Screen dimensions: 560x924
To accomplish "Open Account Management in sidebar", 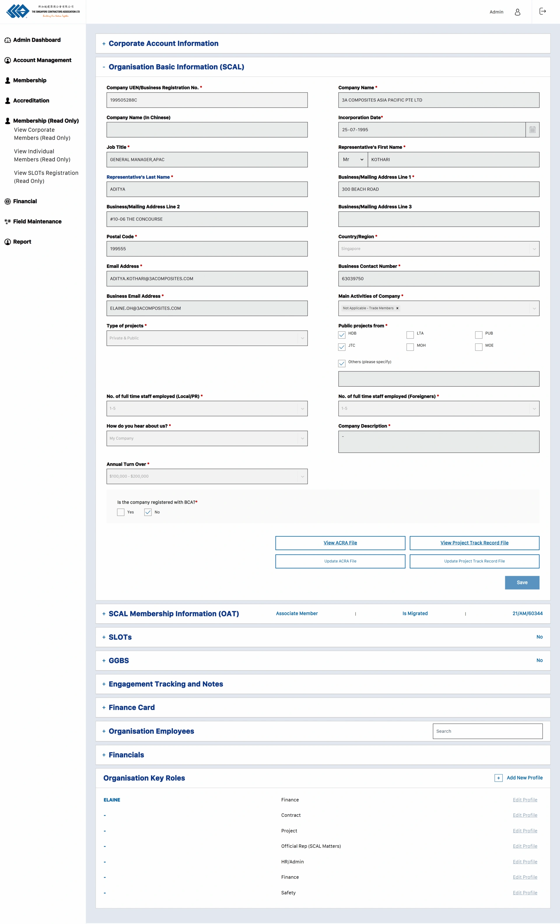I will point(42,60).
